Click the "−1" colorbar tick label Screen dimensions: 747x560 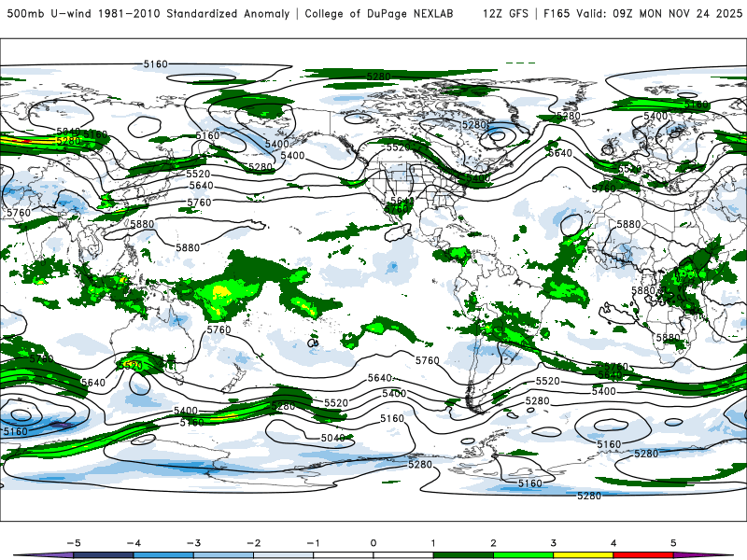coord(314,543)
